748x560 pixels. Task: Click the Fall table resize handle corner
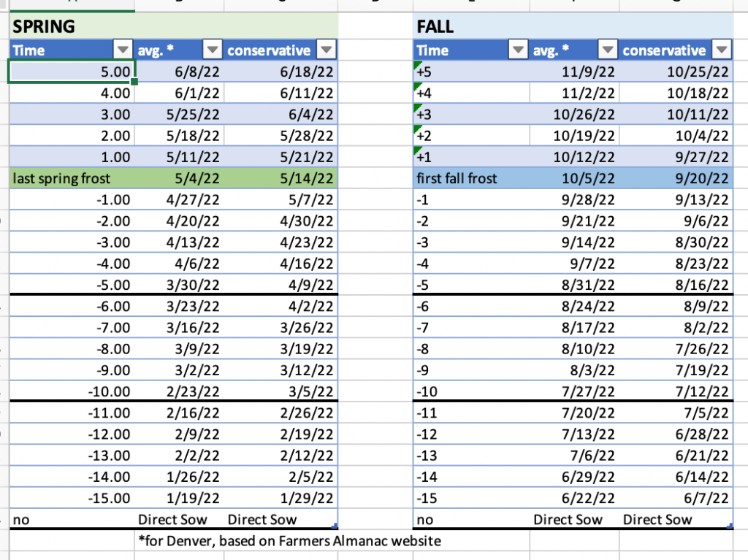coord(730,525)
